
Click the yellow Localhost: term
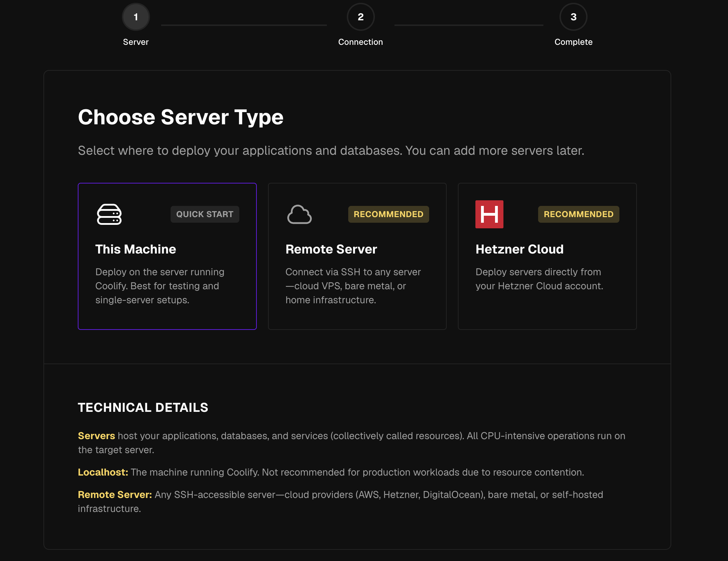click(x=103, y=472)
